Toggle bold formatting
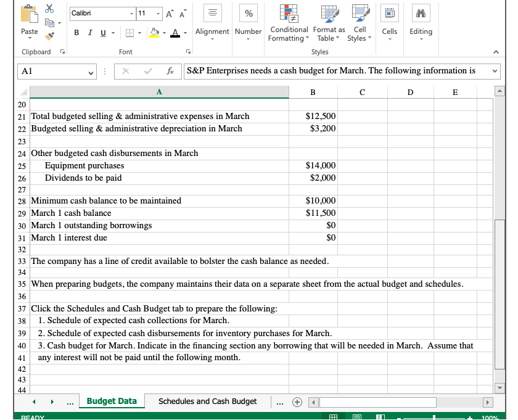This screenshot has width=518, height=420. [x=76, y=31]
